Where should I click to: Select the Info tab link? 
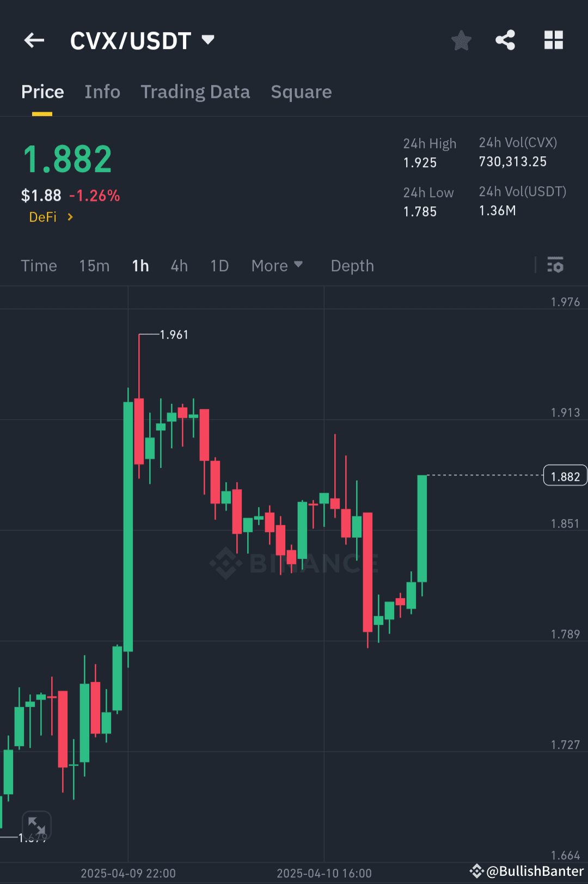pyautogui.click(x=102, y=92)
